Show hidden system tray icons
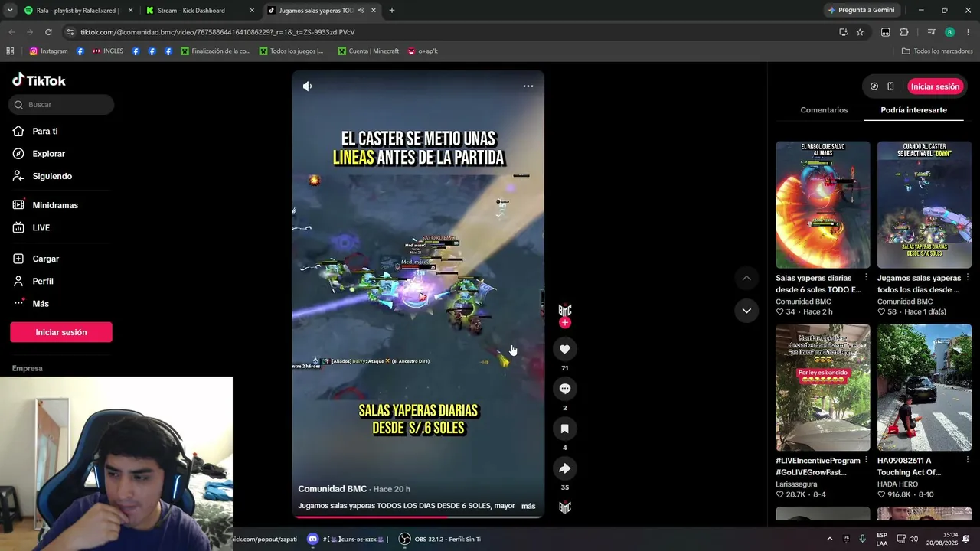Viewport: 980px width, 551px height. 829,540
